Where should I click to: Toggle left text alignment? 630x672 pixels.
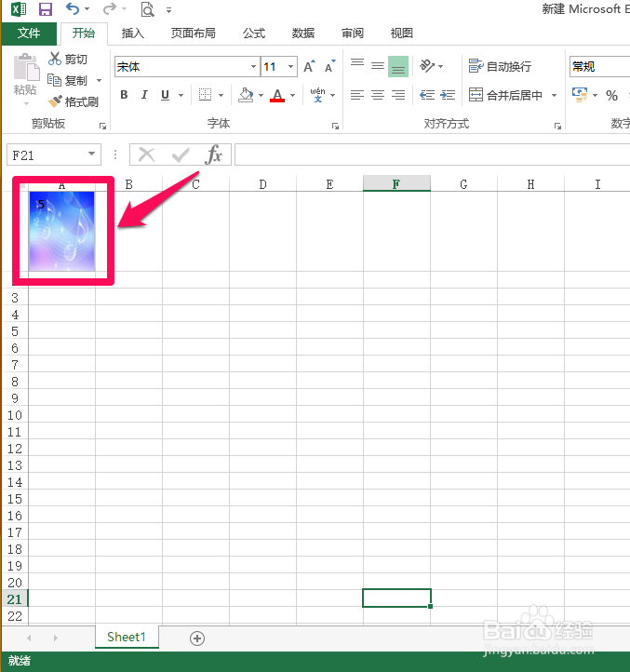(357, 95)
